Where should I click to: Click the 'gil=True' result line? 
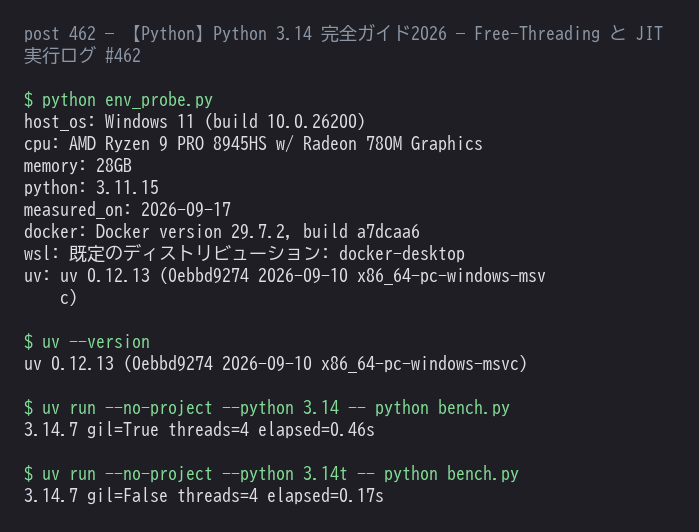(199, 430)
